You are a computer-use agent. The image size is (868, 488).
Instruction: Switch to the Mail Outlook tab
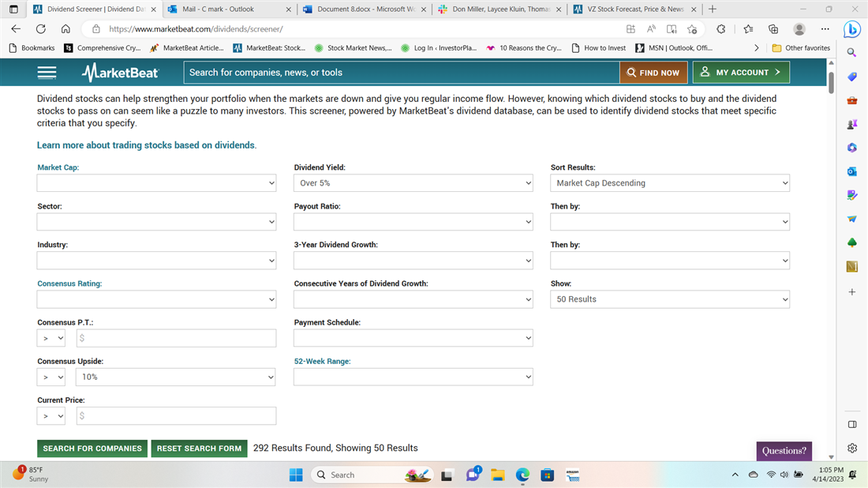(x=225, y=9)
